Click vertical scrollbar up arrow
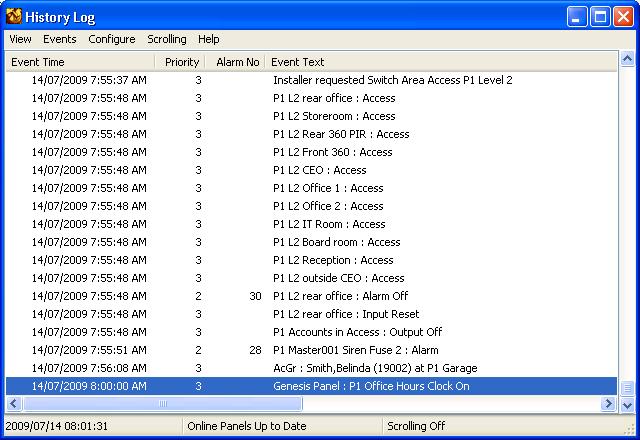640x440 pixels. tap(627, 59)
